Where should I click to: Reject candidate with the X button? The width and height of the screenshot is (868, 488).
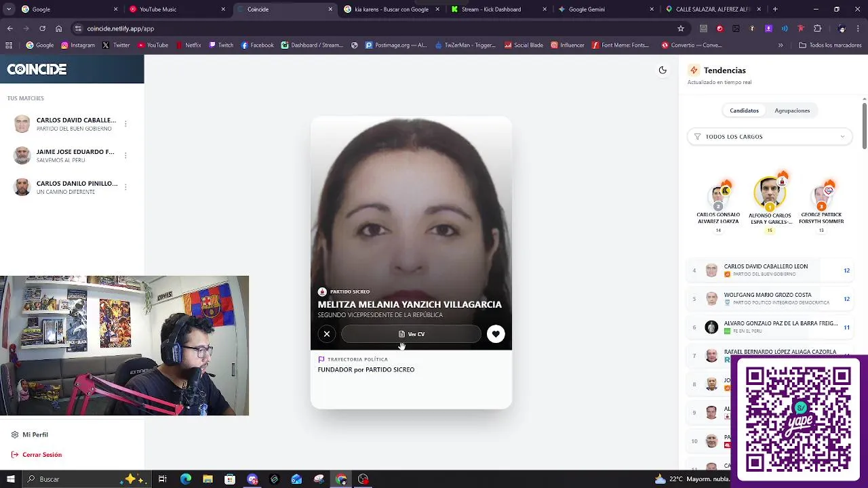point(327,334)
